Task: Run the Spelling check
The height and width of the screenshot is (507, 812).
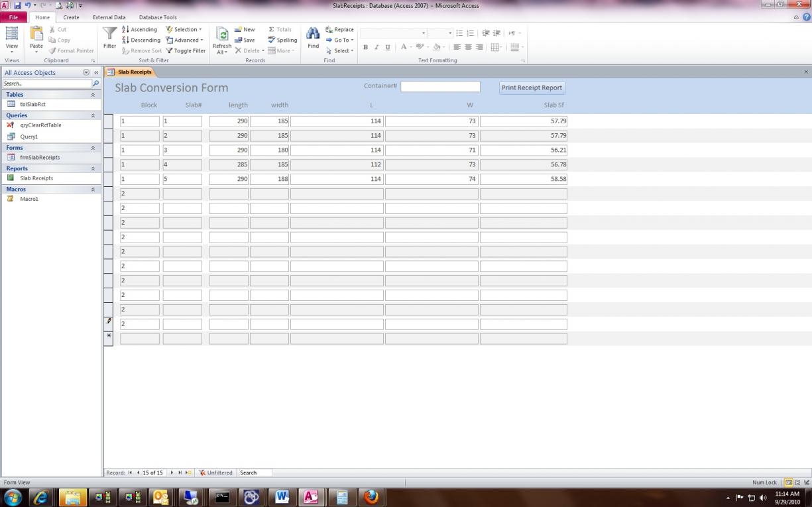Action: (x=282, y=40)
